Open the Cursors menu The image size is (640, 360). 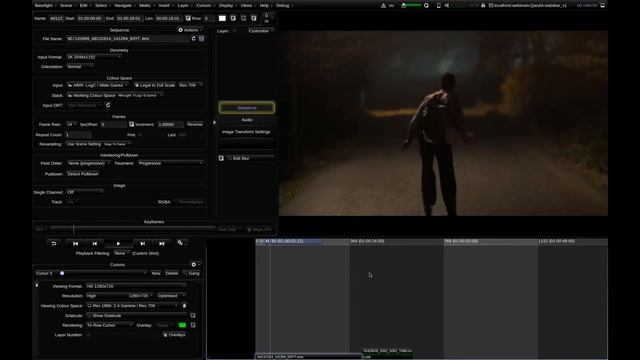point(204,6)
